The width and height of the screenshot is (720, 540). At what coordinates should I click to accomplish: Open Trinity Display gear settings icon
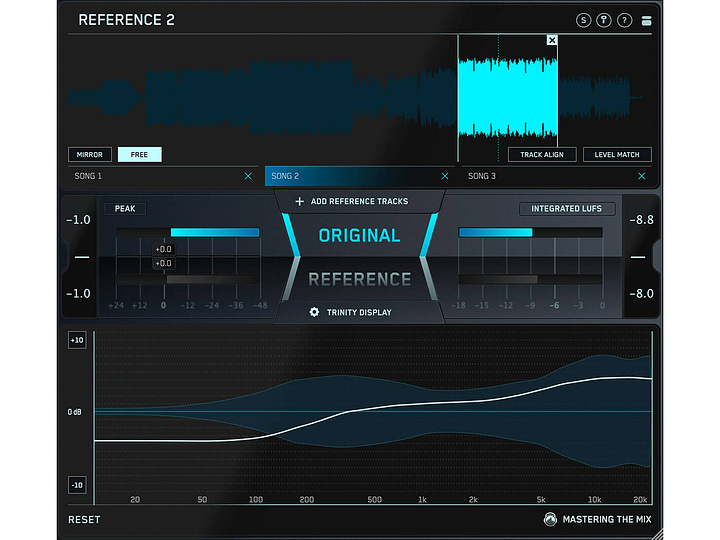click(314, 312)
